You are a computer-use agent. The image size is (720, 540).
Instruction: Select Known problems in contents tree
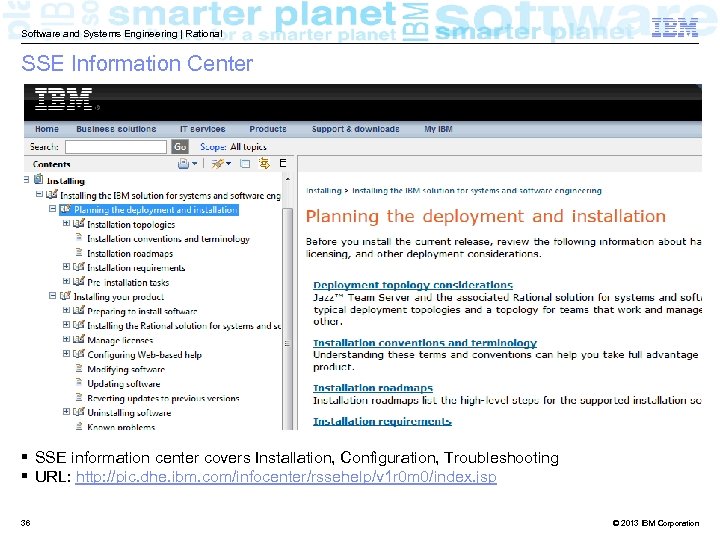click(x=121, y=427)
